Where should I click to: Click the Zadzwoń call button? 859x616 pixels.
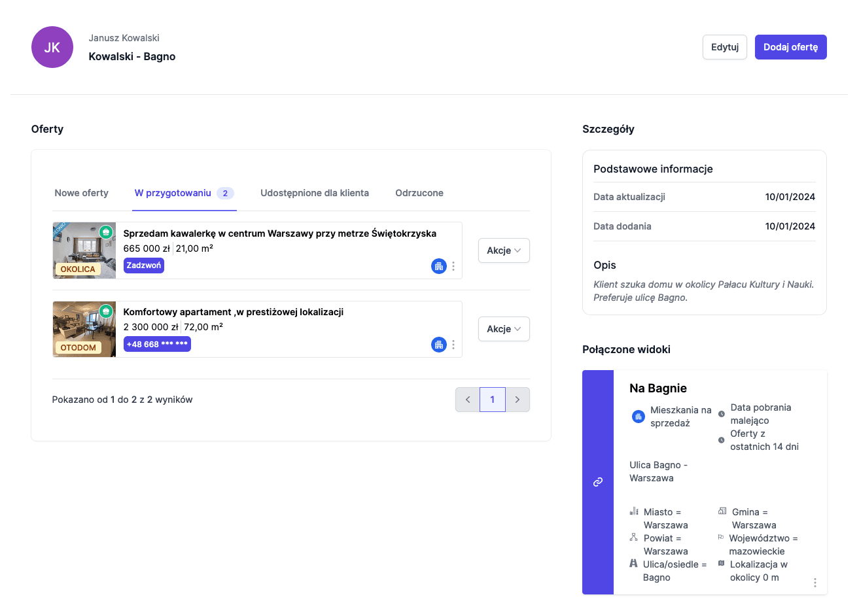(x=144, y=265)
